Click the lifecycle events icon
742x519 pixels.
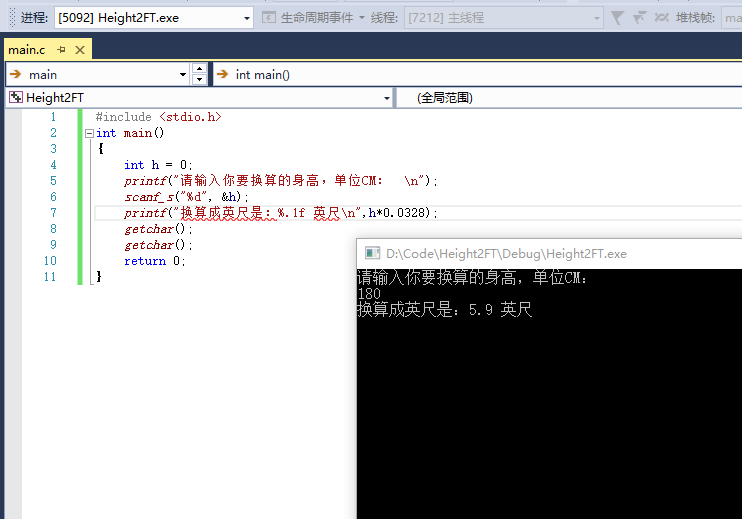pos(268,18)
